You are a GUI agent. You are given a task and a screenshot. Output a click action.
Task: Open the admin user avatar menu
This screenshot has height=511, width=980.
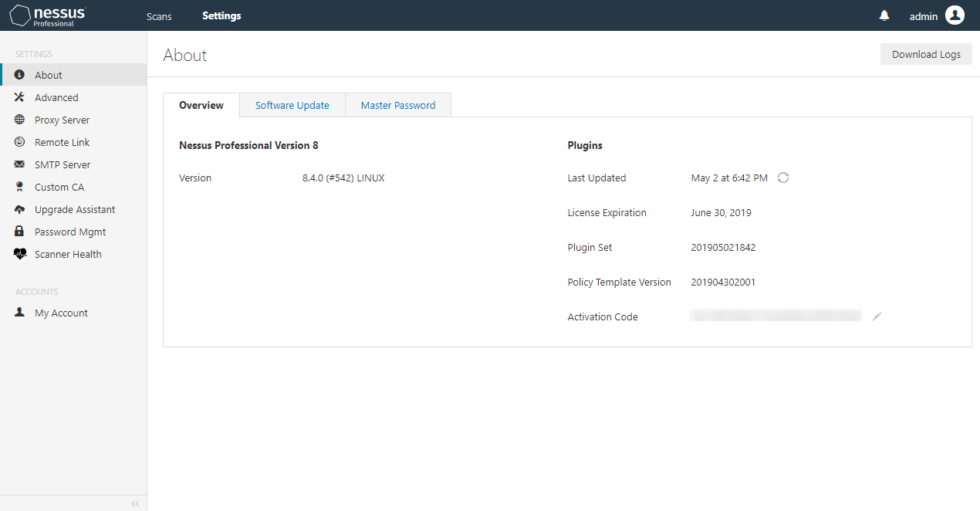point(955,15)
